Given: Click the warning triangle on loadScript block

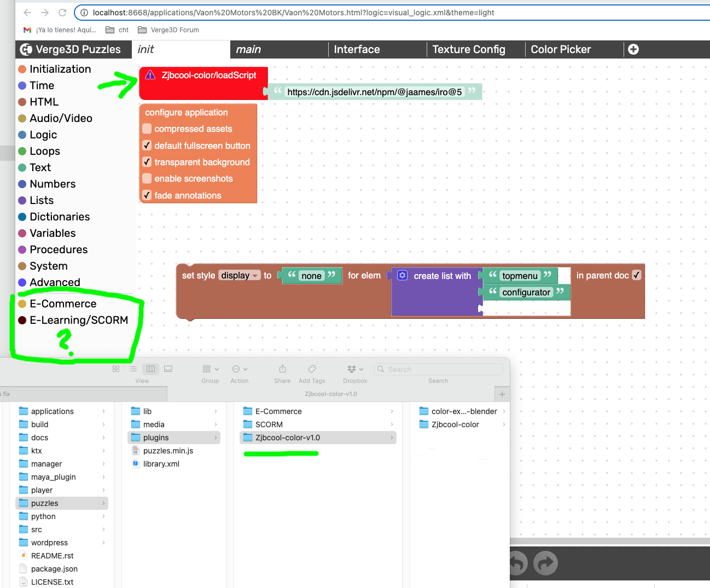Looking at the screenshot, I should point(150,75).
